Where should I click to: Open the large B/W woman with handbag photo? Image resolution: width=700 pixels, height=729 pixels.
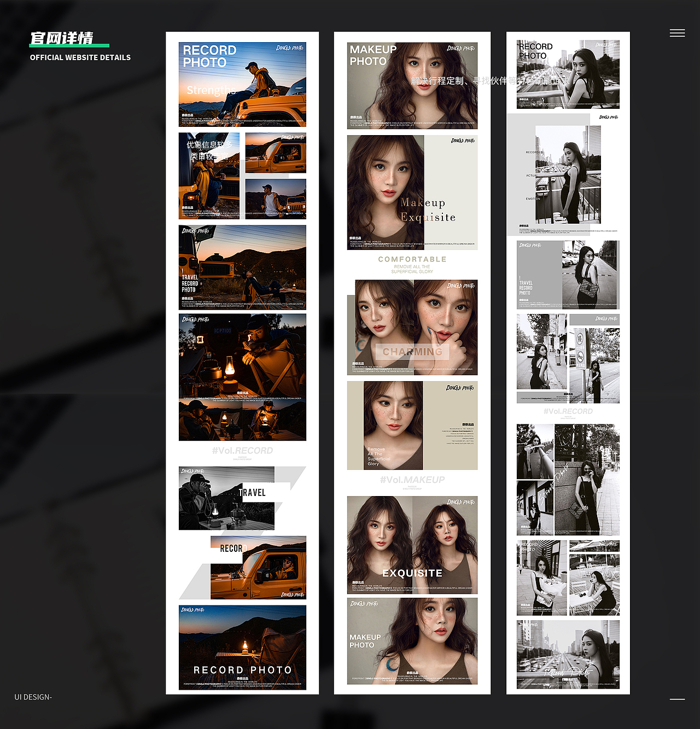coord(587,480)
